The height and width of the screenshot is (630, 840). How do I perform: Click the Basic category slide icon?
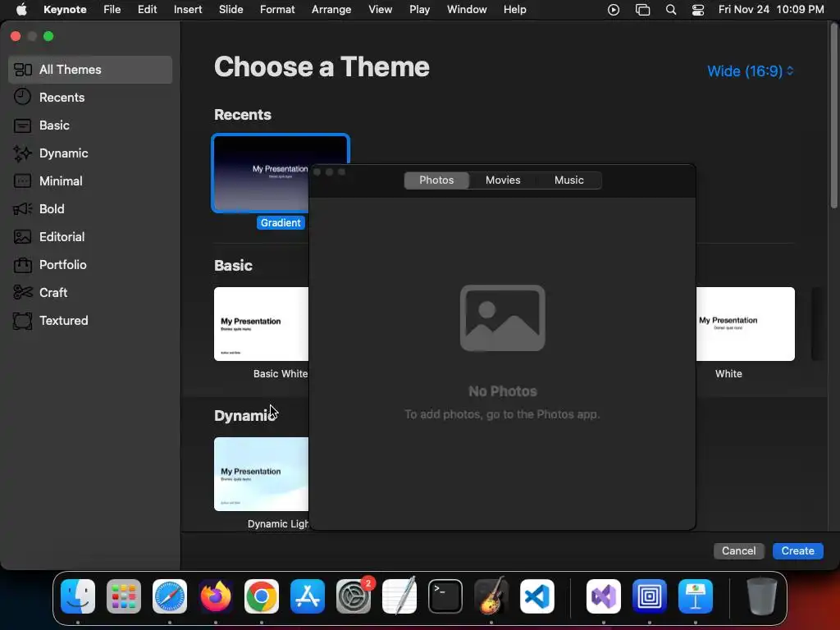(x=22, y=126)
